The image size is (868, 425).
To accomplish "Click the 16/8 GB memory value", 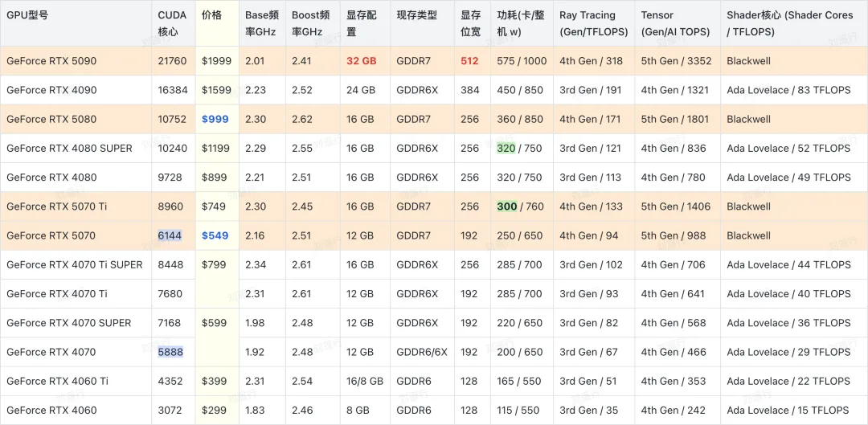I will pyautogui.click(x=365, y=381).
